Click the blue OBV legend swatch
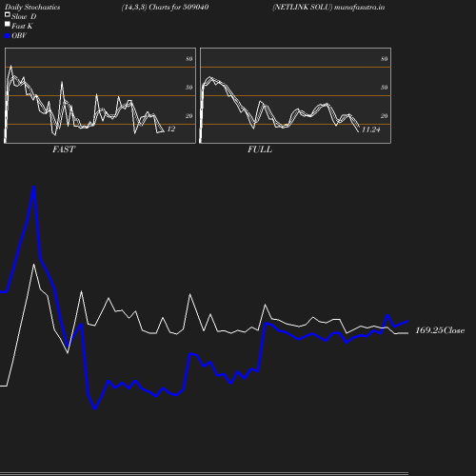Screen dimensions: 476x476 click(8, 36)
